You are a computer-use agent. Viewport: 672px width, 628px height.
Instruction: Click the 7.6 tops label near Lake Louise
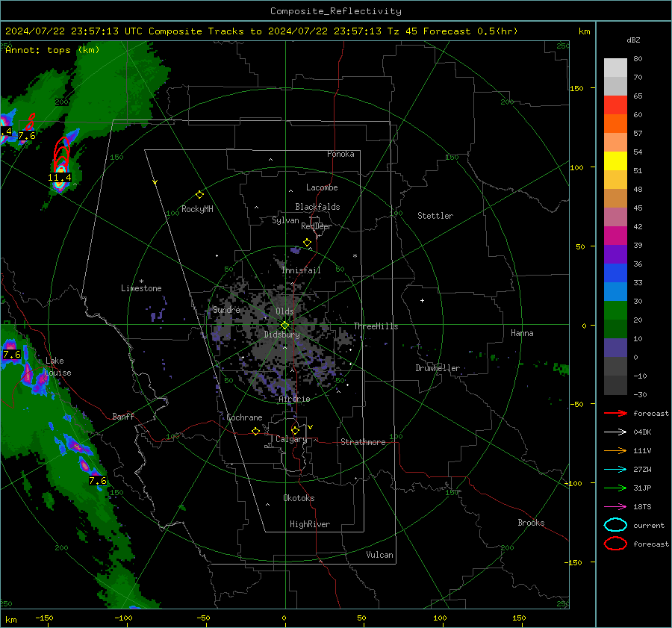tap(11, 355)
